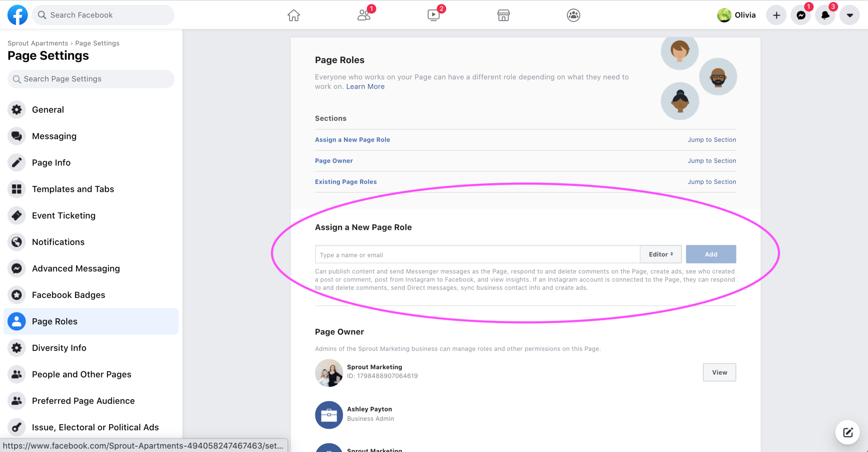This screenshot has height=452, width=868.
Task: Jump to Existing Page Roles section
Action: [712, 182]
